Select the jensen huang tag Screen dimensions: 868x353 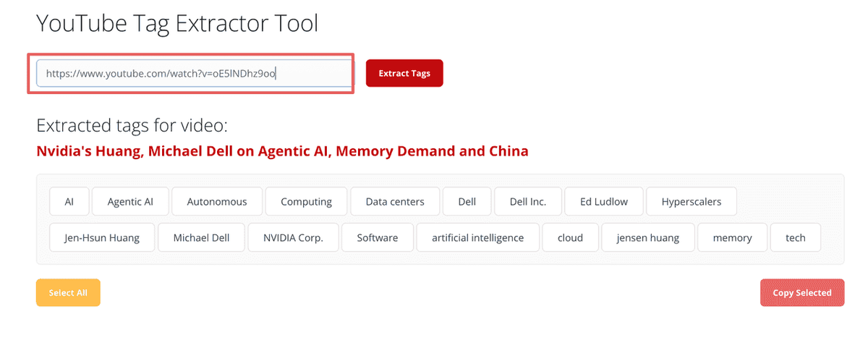click(x=648, y=237)
